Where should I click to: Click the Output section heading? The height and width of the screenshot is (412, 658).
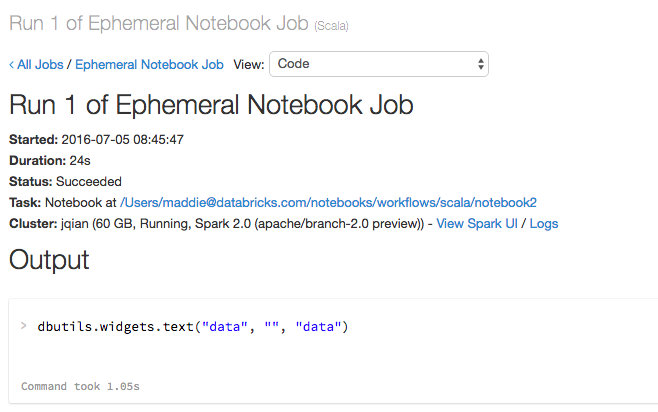pos(49,260)
